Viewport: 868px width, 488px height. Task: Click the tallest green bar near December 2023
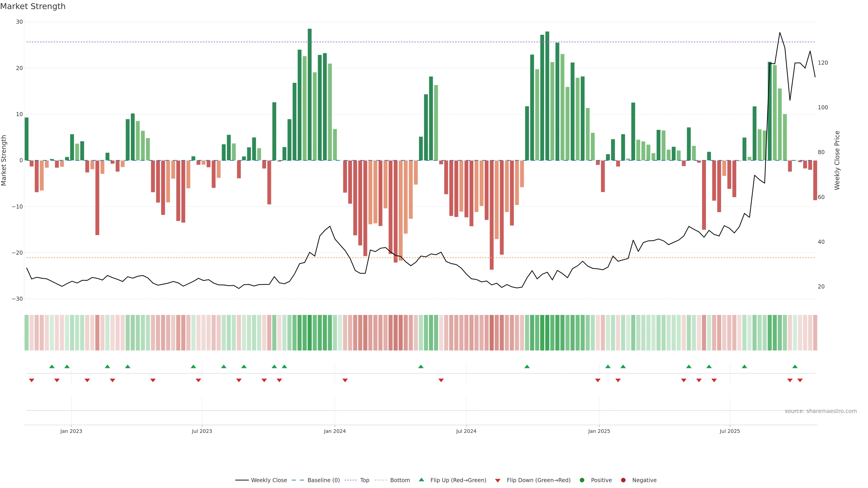pos(310,94)
